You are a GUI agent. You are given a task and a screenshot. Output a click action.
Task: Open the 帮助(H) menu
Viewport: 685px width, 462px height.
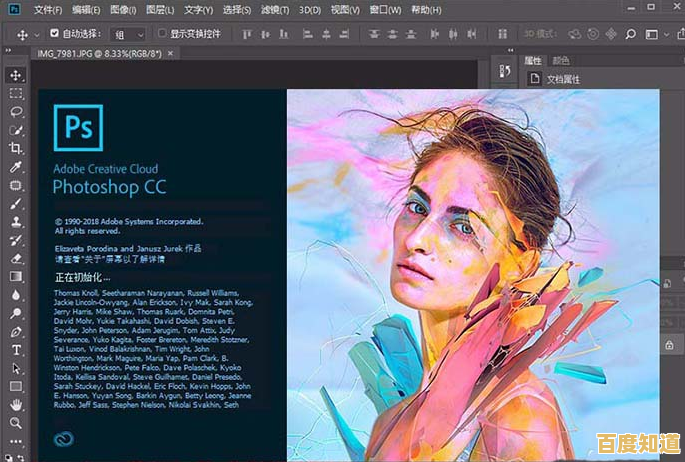point(426,10)
